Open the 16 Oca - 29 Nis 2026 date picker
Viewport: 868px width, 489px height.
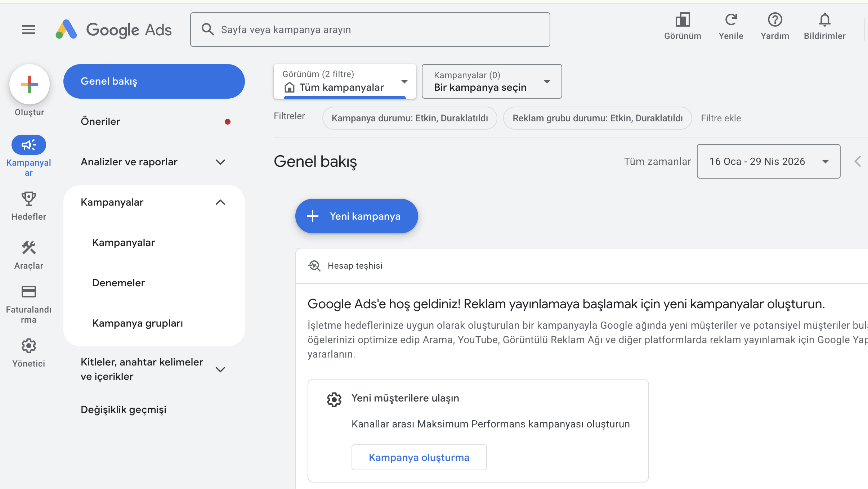point(769,161)
